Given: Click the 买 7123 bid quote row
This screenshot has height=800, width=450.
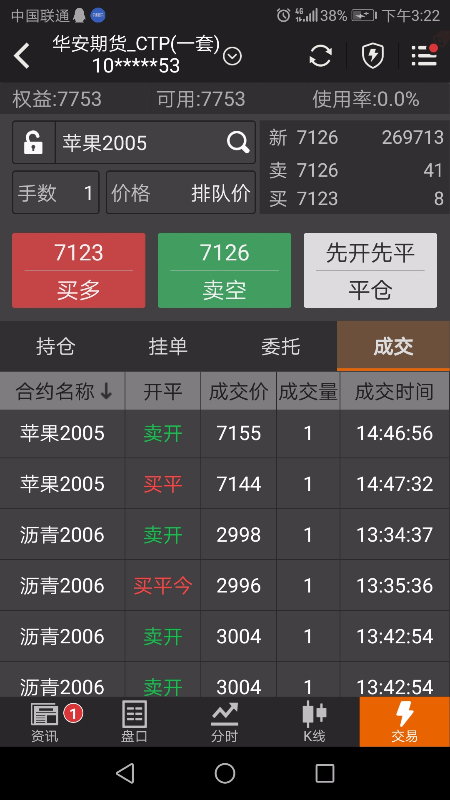Looking at the screenshot, I should 356,198.
